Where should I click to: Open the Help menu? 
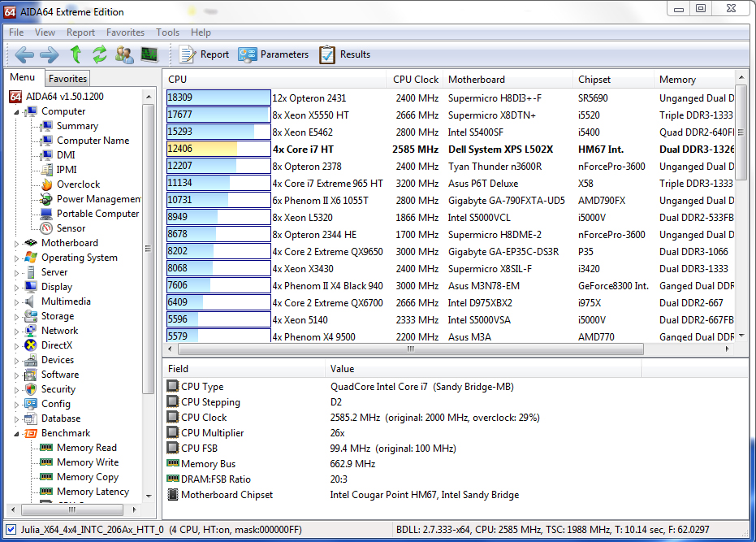[201, 33]
